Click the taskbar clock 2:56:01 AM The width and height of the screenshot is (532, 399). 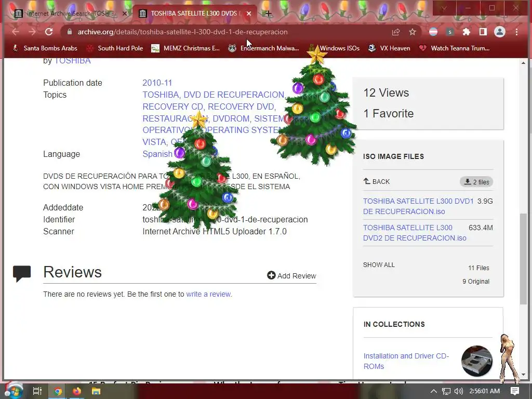tap(485, 391)
